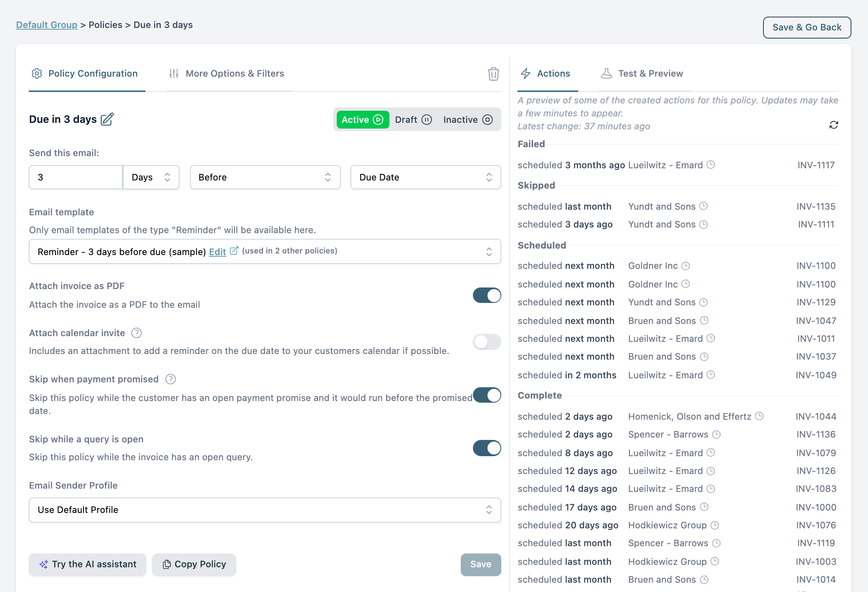Open the email template dropdown
This screenshot has height=592, width=868.
[x=265, y=251]
